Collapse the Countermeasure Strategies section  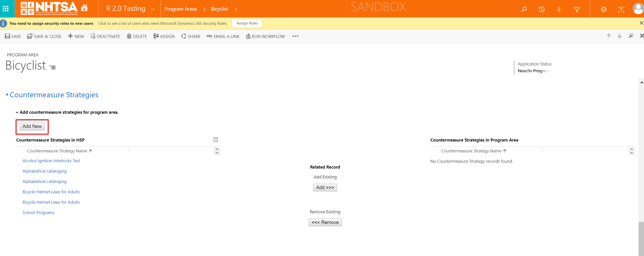coord(7,95)
